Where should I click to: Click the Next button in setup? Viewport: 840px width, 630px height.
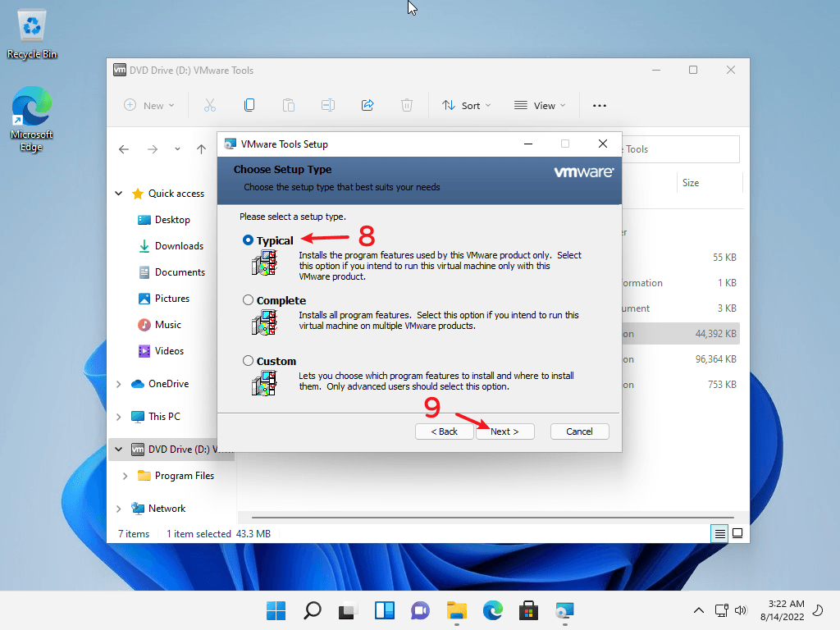(x=504, y=431)
